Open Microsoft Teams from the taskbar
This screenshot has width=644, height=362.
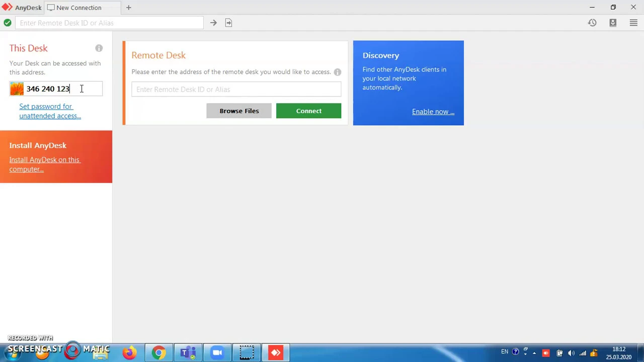pyautogui.click(x=188, y=352)
